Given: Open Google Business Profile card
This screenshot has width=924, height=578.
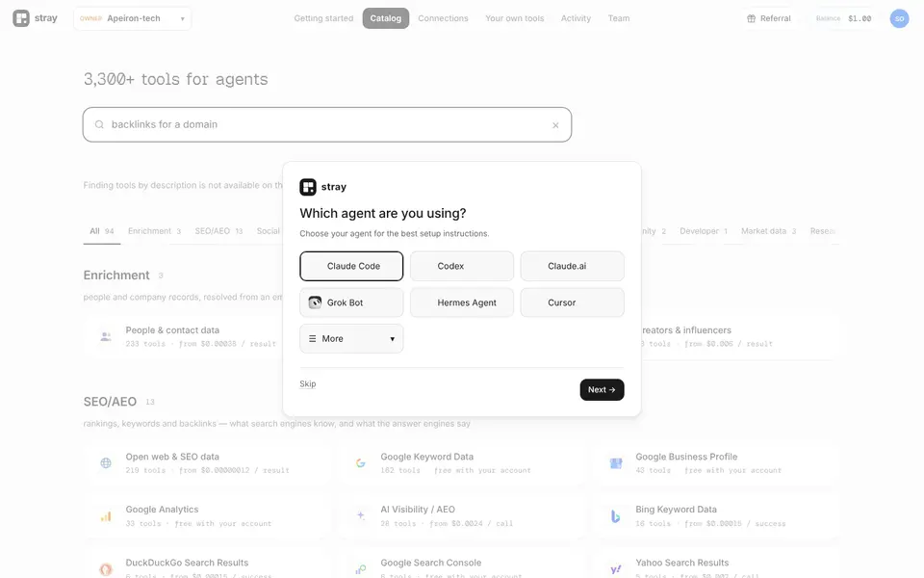Looking at the screenshot, I should 716,463.
